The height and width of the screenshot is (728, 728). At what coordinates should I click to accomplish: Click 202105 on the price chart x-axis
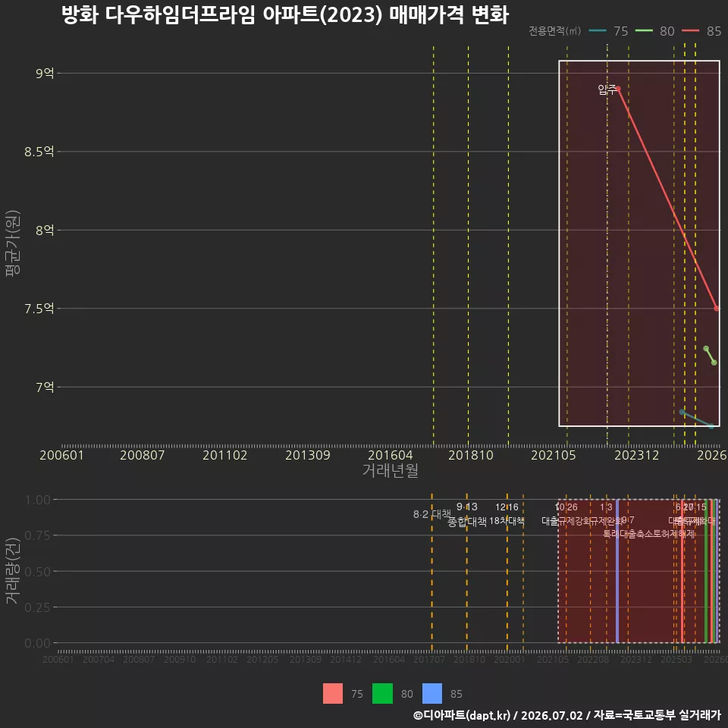554,455
